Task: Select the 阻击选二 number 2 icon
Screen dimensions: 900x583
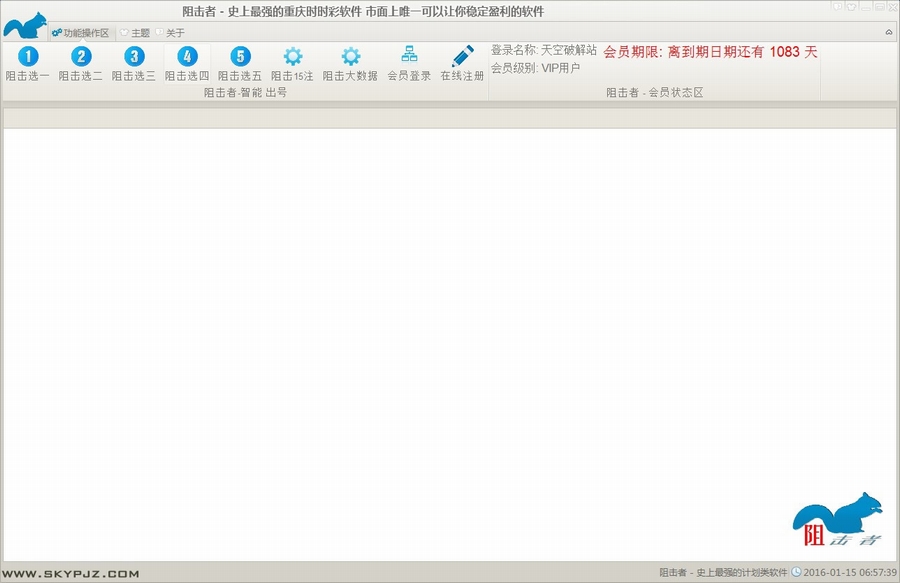Action: coord(81,57)
